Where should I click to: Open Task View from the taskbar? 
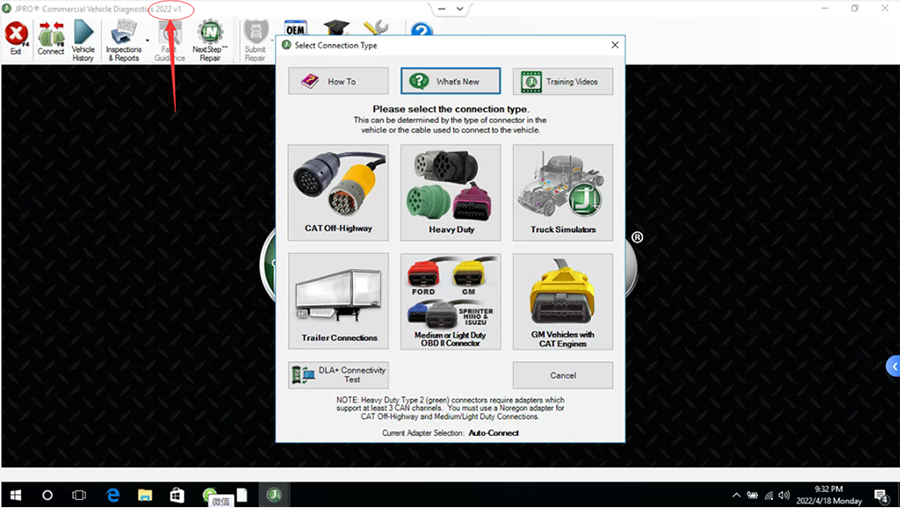79,495
